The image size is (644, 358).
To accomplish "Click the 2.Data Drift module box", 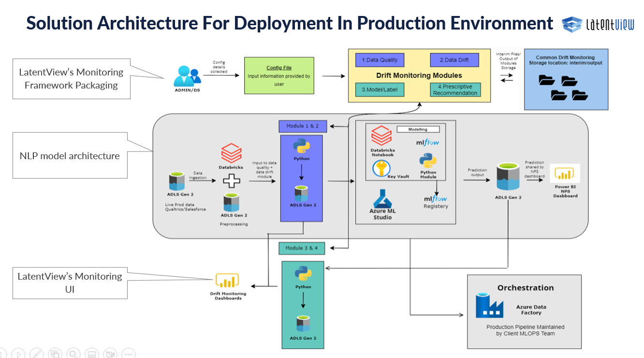I will (x=455, y=60).
